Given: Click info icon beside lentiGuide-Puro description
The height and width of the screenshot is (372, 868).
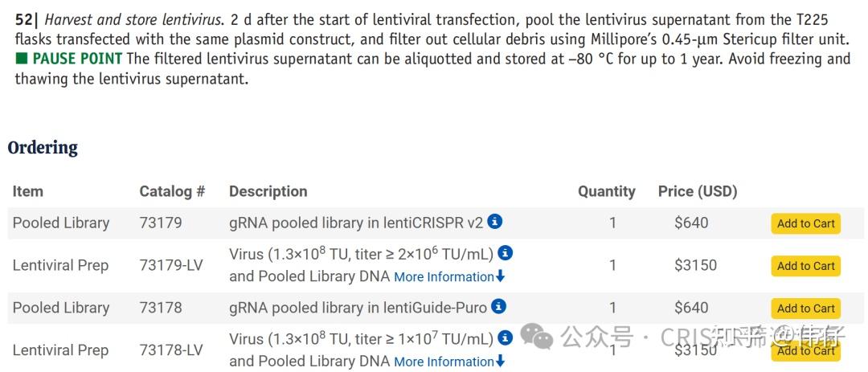Looking at the screenshot, I should coord(499,306).
